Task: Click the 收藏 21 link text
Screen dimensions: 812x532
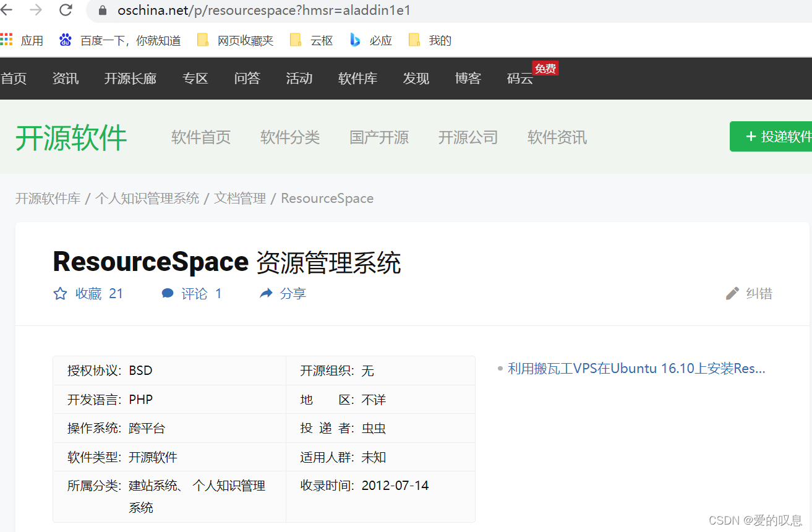Action: tap(100, 294)
